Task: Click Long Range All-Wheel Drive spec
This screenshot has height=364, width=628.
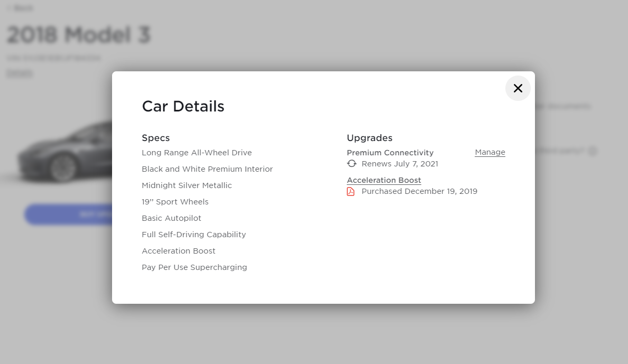Action: tap(197, 153)
